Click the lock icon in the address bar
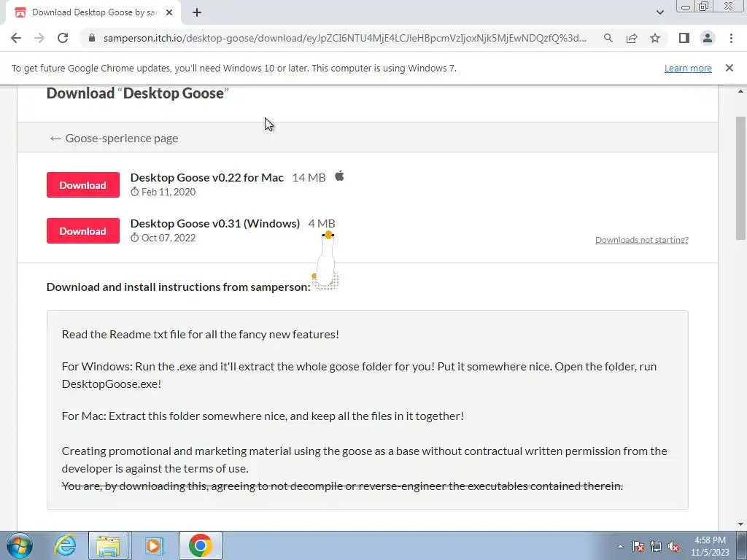747x560 pixels. [x=92, y=38]
